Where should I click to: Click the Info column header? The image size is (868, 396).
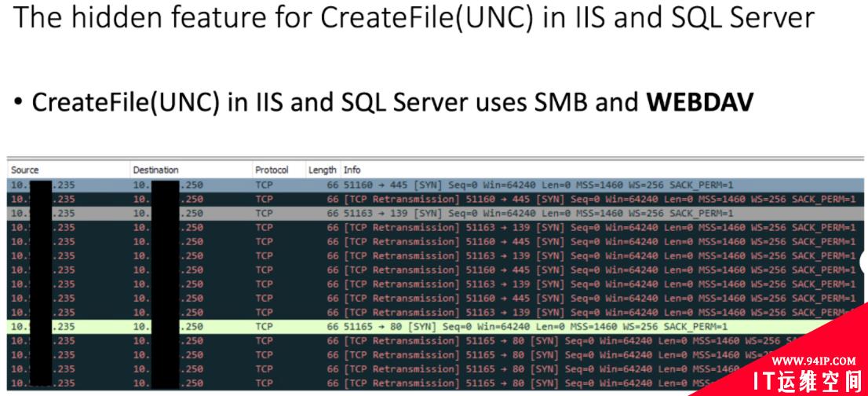coord(601,170)
